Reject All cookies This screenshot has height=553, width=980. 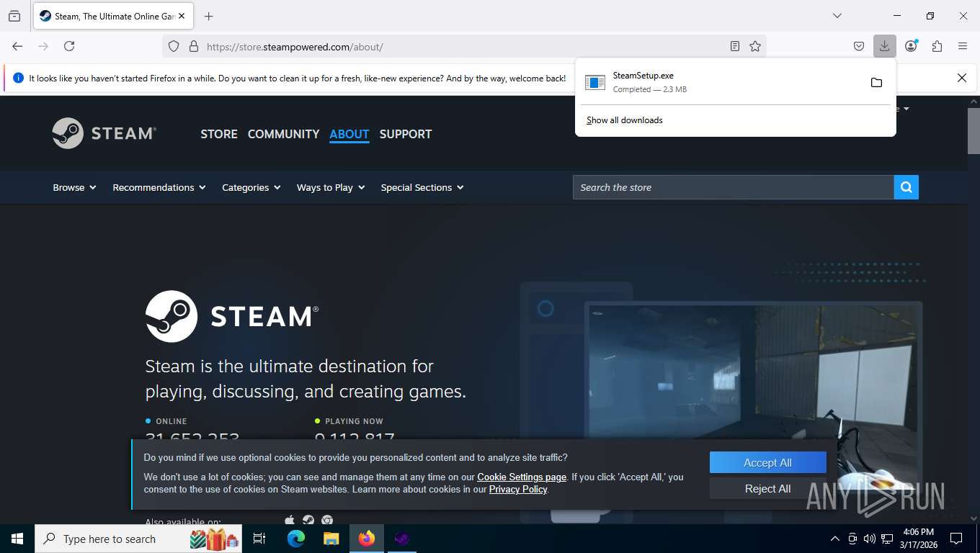pos(767,489)
